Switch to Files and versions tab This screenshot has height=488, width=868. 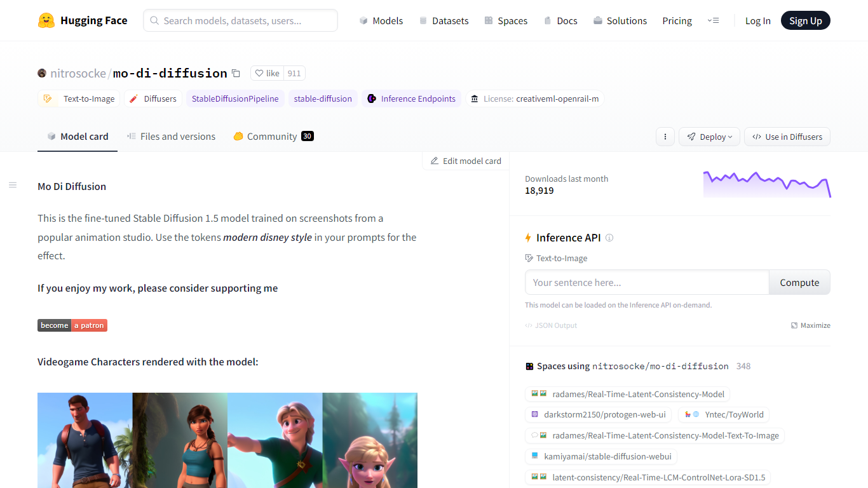click(x=171, y=137)
